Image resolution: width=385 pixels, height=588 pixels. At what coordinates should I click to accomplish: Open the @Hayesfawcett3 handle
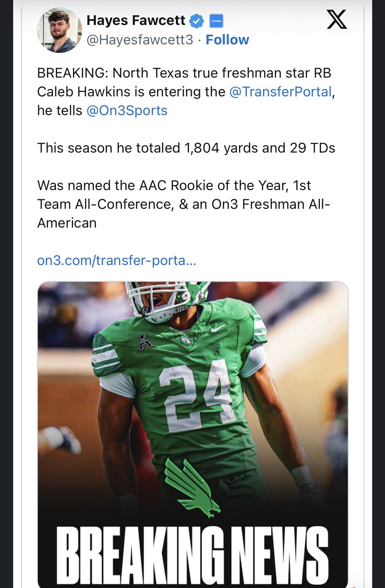click(140, 40)
